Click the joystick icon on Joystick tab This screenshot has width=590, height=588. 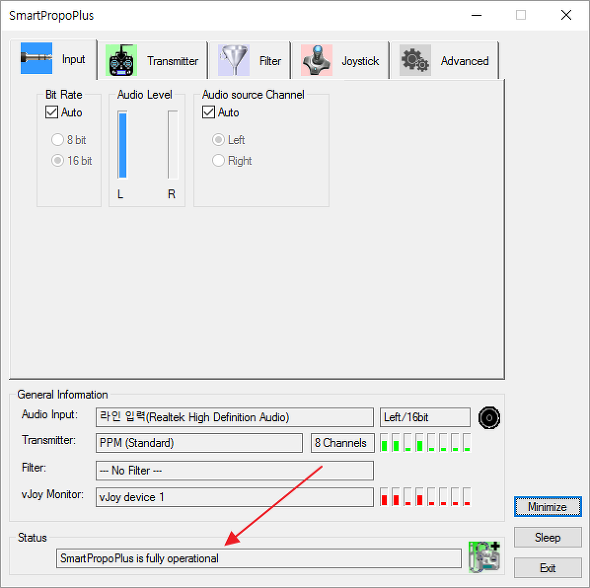tap(316, 60)
